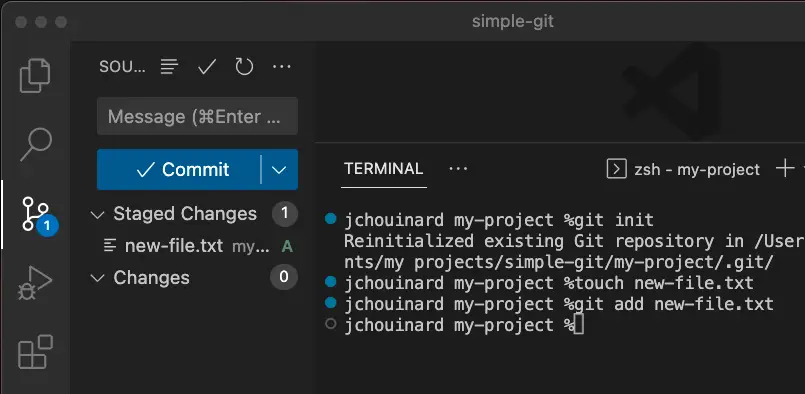
Task: Add a new terminal with plus icon
Action: [x=784, y=168]
